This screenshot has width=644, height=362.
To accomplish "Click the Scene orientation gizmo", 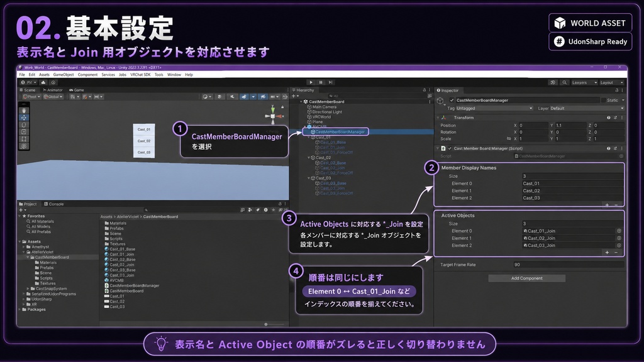I will point(273,116).
